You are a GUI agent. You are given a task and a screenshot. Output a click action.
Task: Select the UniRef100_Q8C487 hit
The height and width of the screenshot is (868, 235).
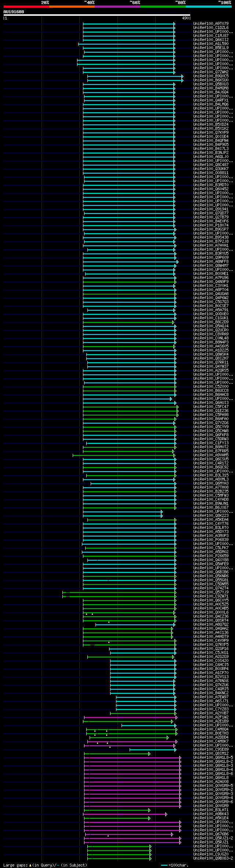(211, 165)
